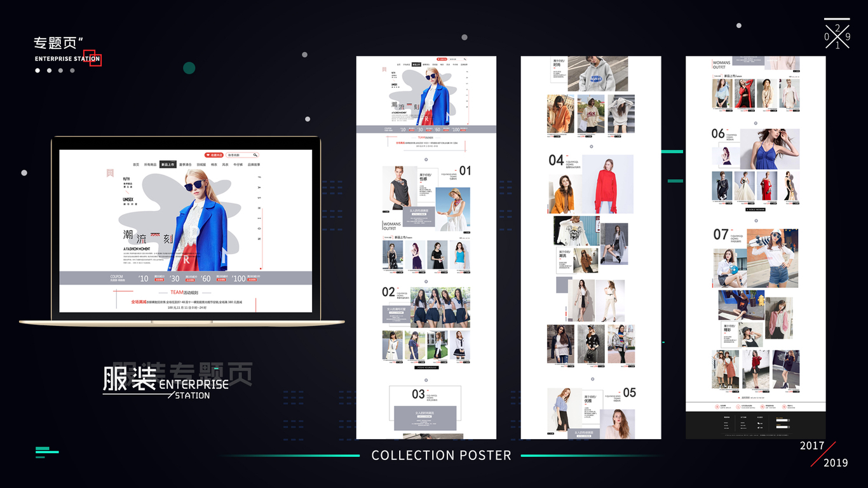Open the beige trench coat model thumbnail
The width and height of the screenshot is (868, 488).
tap(581, 301)
